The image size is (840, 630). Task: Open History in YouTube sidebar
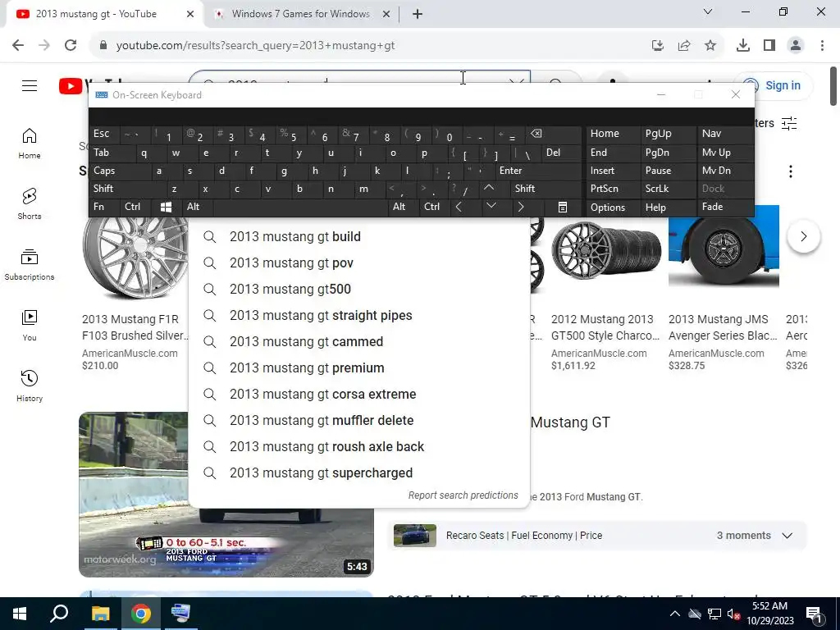tap(30, 386)
